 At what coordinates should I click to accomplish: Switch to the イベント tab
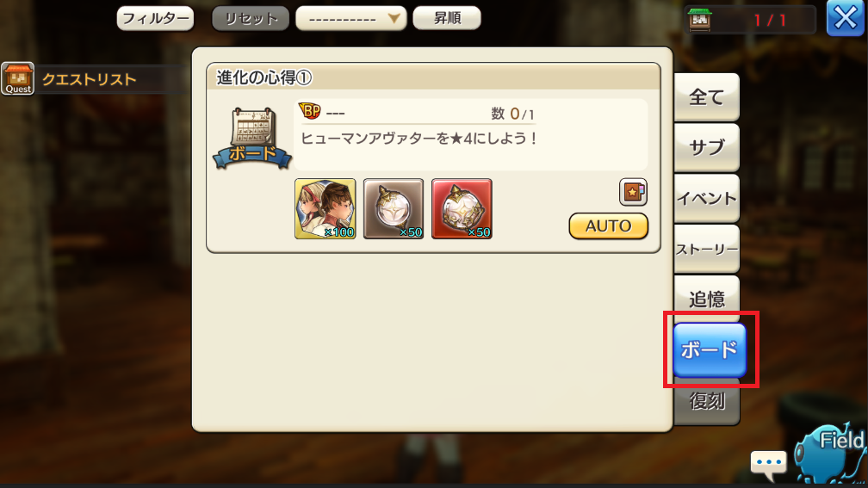(706, 198)
